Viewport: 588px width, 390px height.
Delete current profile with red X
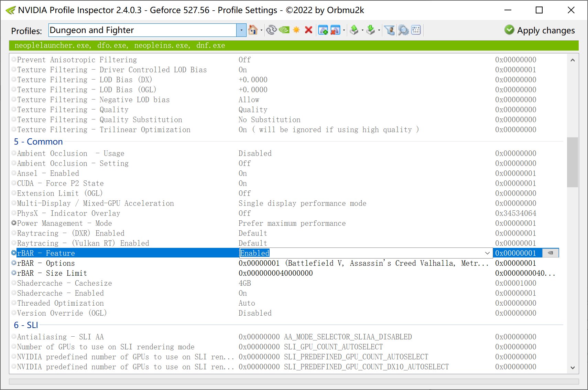[308, 30]
